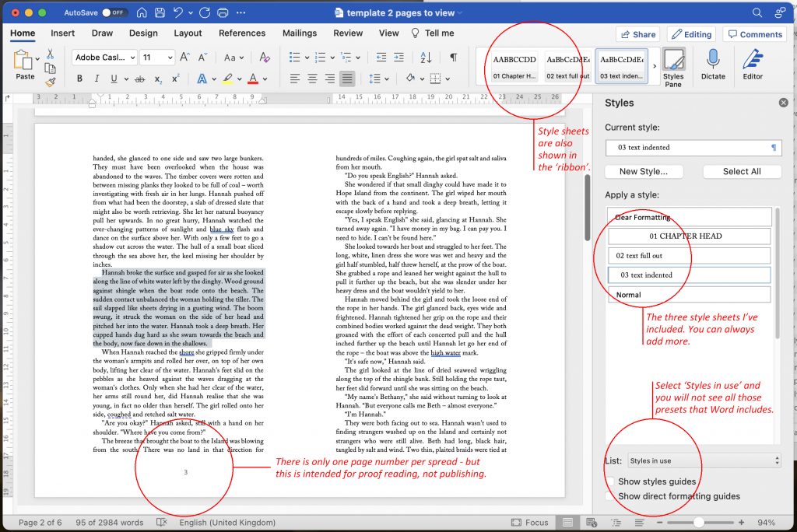Screen dimensions: 797x532
Task: Click New Style button
Action: pyautogui.click(x=644, y=172)
